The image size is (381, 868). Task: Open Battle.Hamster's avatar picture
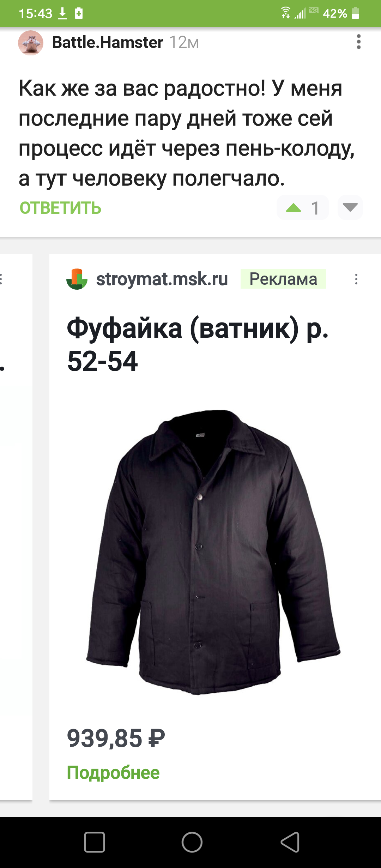click(31, 43)
